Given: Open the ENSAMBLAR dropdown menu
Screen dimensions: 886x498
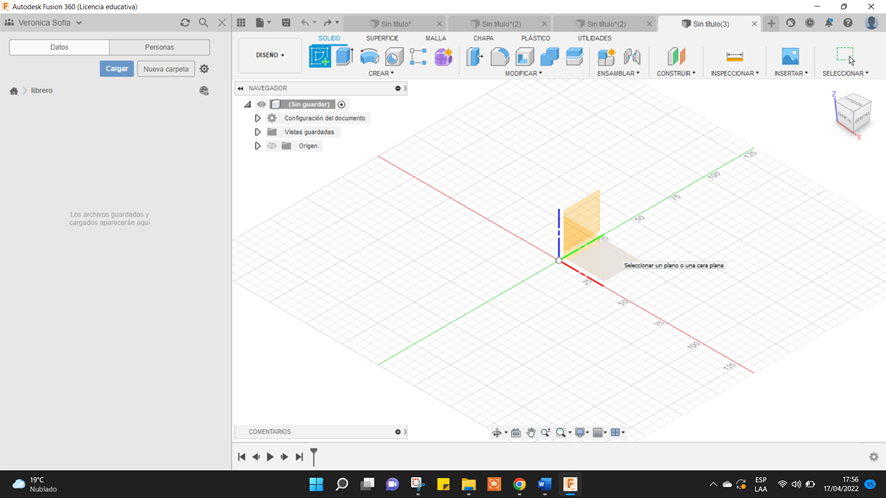Looking at the screenshot, I should [618, 73].
